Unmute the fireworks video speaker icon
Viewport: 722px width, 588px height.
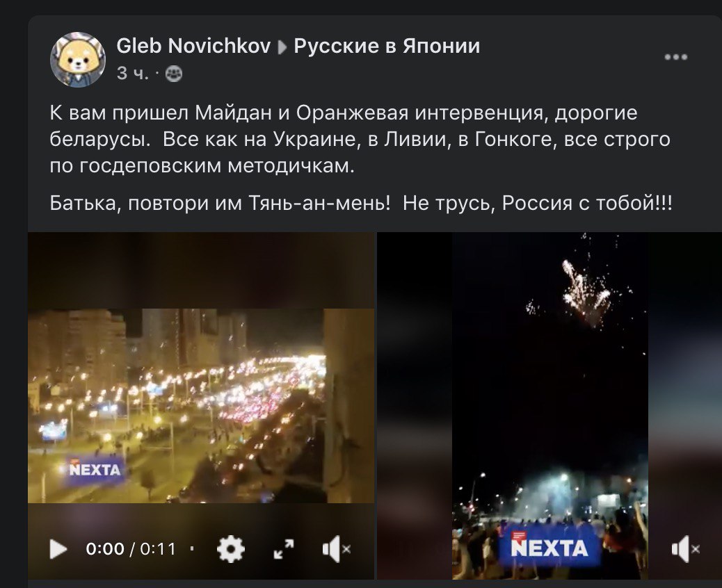click(686, 548)
